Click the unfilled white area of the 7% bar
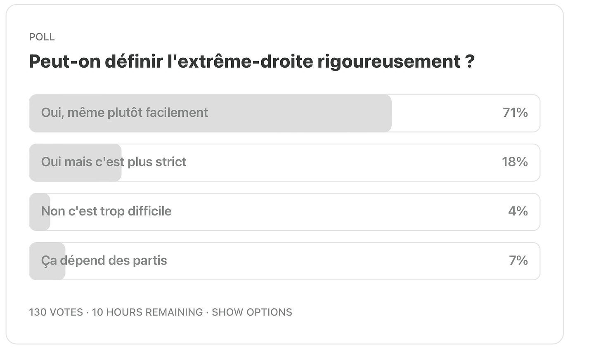The width and height of the screenshot is (601, 364). point(302,261)
